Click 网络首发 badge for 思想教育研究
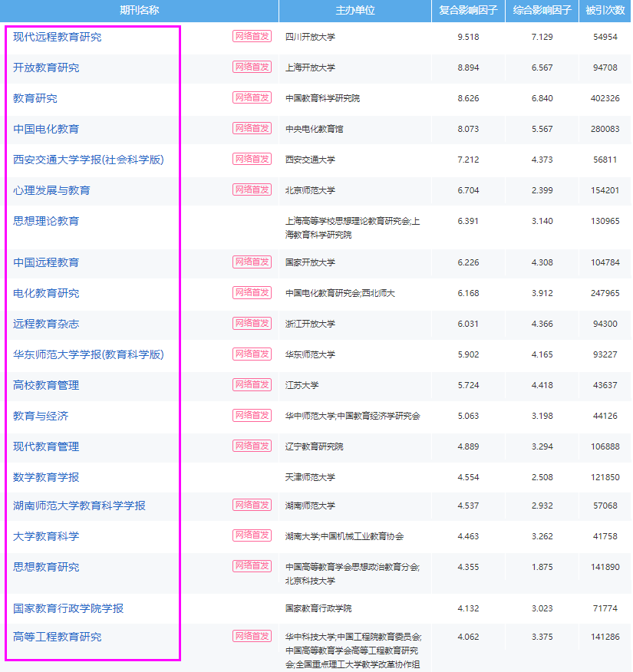 click(x=252, y=566)
